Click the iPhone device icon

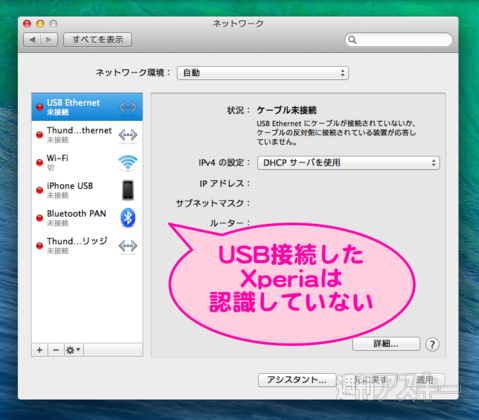128,190
